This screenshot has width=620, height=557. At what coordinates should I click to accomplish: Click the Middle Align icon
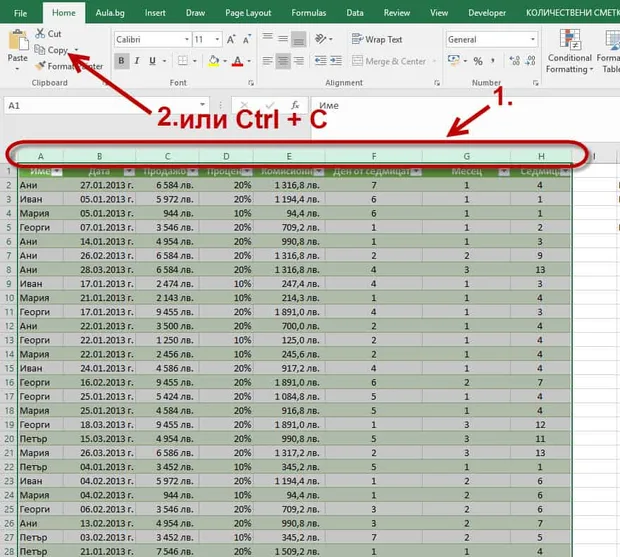click(283, 39)
